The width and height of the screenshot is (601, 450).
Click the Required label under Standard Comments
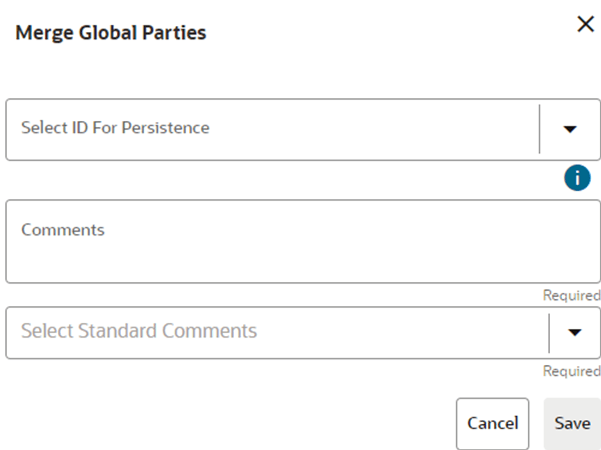(x=572, y=371)
